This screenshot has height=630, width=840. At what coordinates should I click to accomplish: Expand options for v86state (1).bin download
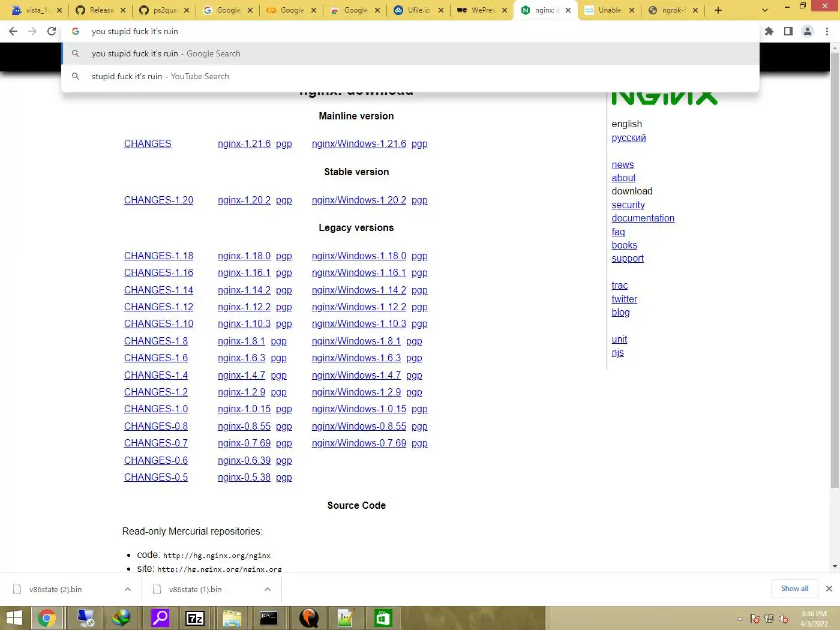pos(268,589)
